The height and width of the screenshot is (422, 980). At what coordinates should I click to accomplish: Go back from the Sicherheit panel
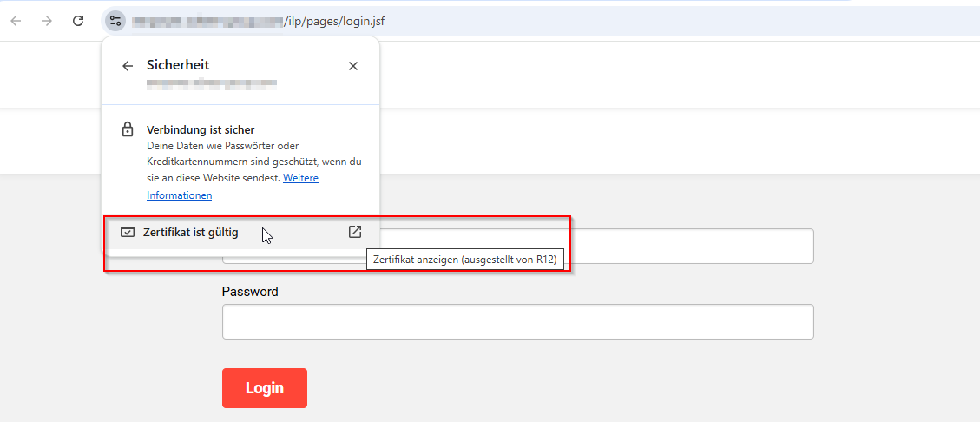pyautogui.click(x=128, y=66)
